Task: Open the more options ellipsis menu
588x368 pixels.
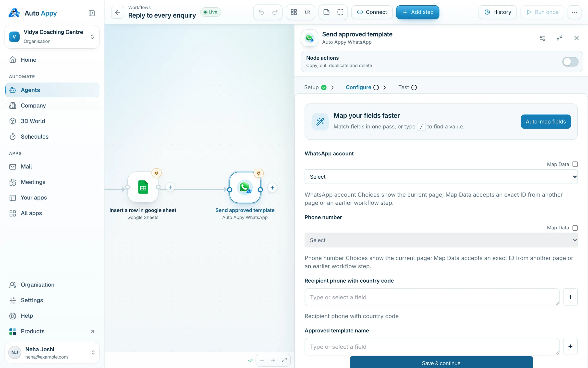Action: (575, 12)
